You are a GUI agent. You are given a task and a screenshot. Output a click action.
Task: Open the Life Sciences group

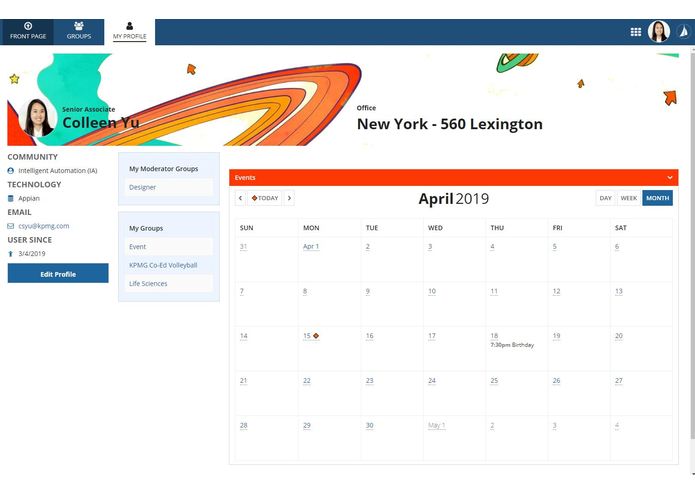[148, 284]
